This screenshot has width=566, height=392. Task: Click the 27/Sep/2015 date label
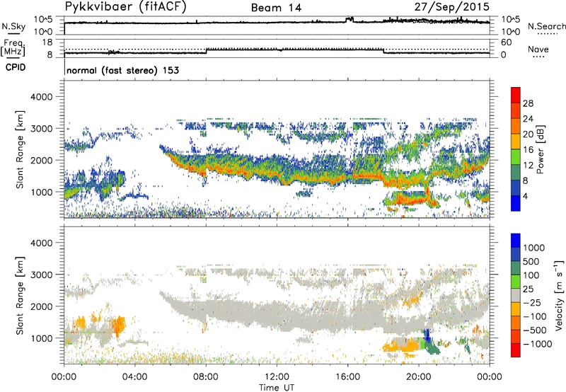[452, 6]
